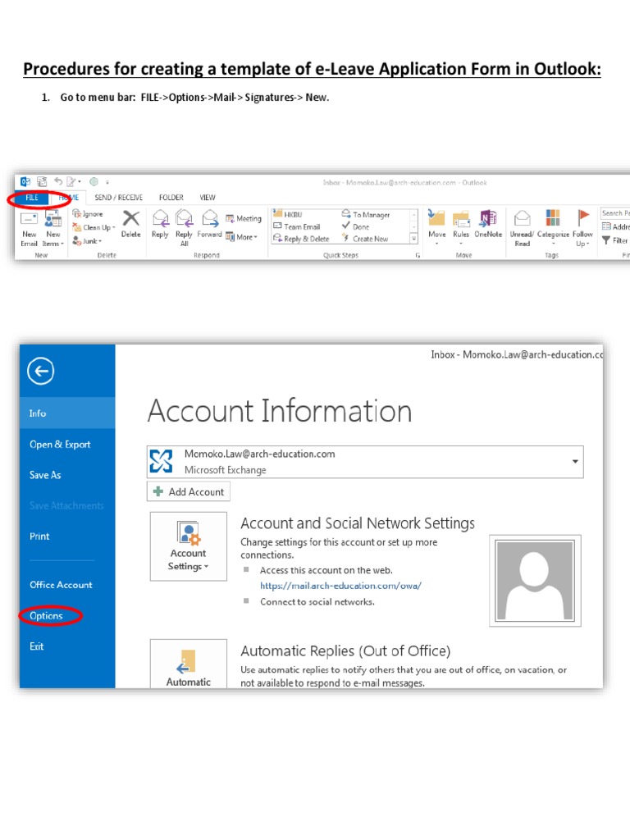Send item to OneNote

click(x=488, y=225)
